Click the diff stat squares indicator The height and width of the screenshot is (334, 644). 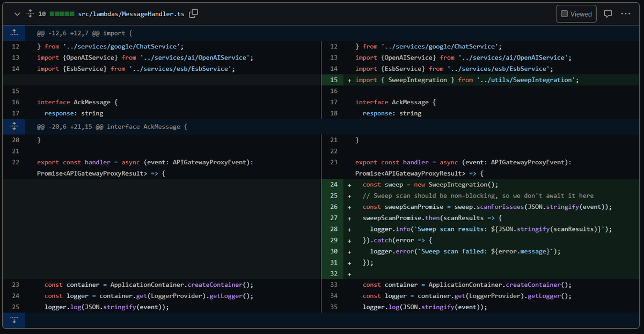point(62,14)
